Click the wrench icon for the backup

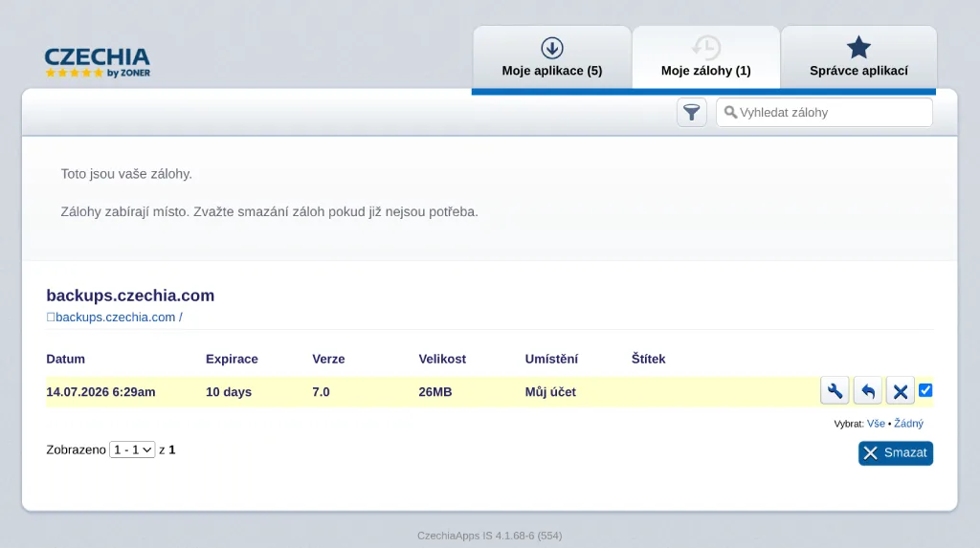(835, 391)
